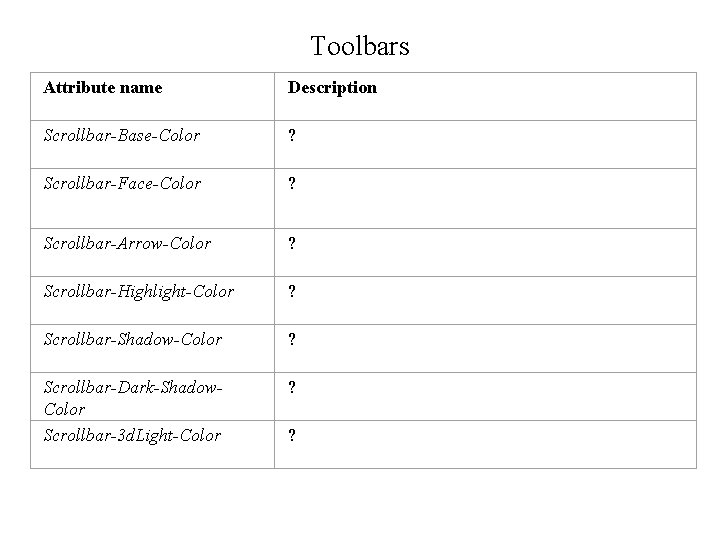Select the Scrollbar-3dLight-Color attribute cell
This screenshot has width=720, height=540.
132,436
